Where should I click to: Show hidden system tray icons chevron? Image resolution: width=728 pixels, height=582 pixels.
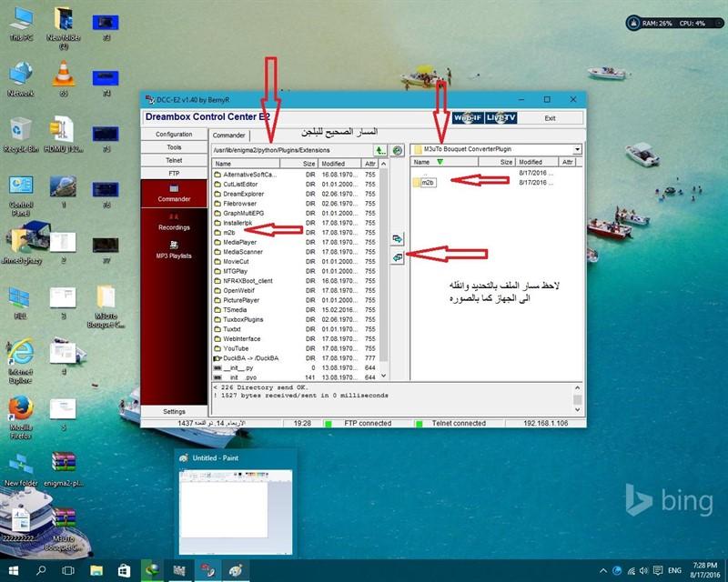tap(603, 570)
